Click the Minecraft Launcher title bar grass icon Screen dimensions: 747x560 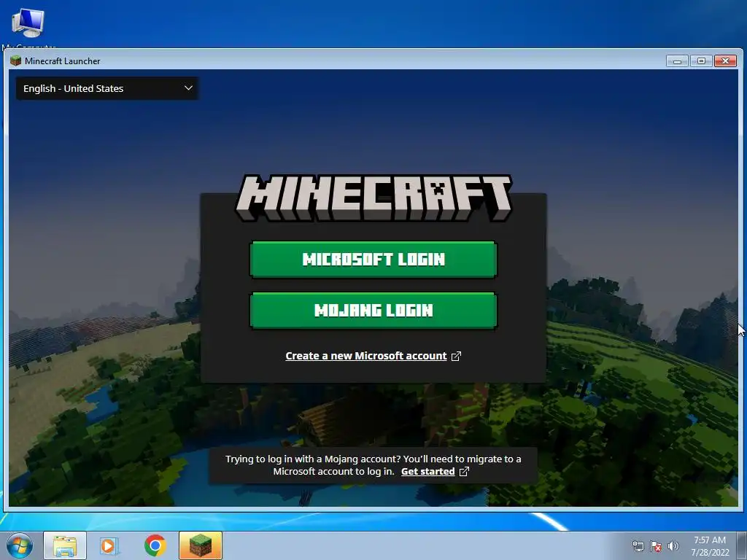point(16,61)
